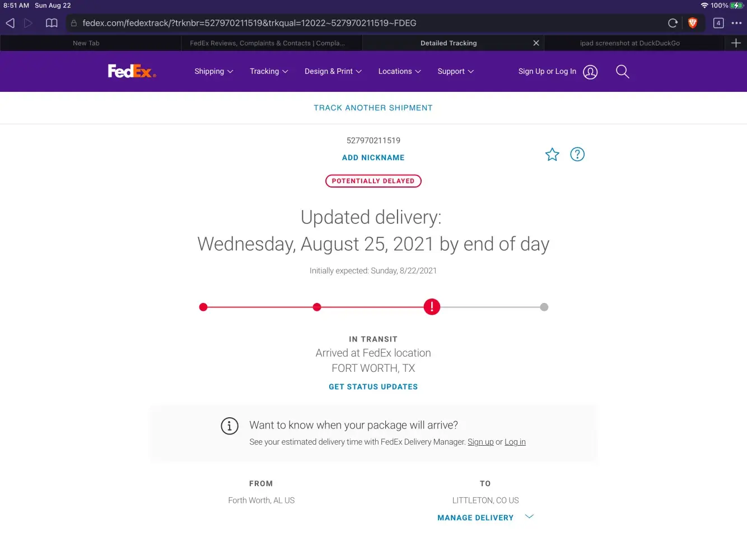Expand the Tracking dropdown menu

pyautogui.click(x=269, y=71)
